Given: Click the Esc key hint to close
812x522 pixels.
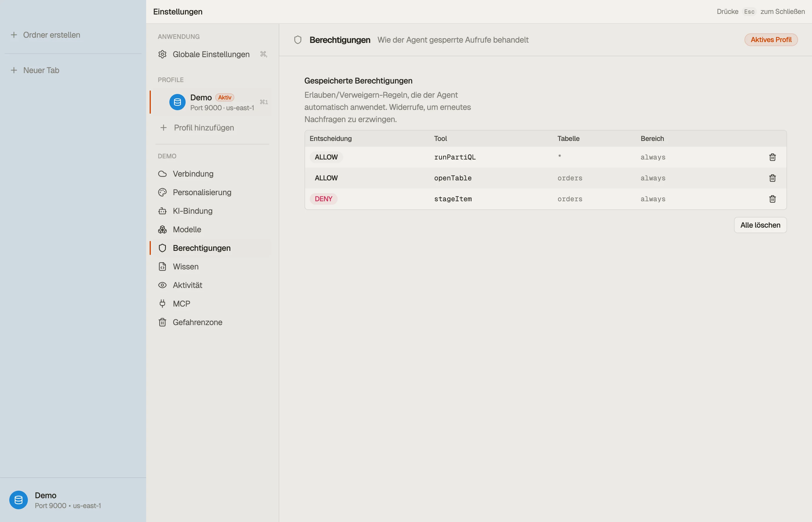Looking at the screenshot, I should pyautogui.click(x=749, y=12).
